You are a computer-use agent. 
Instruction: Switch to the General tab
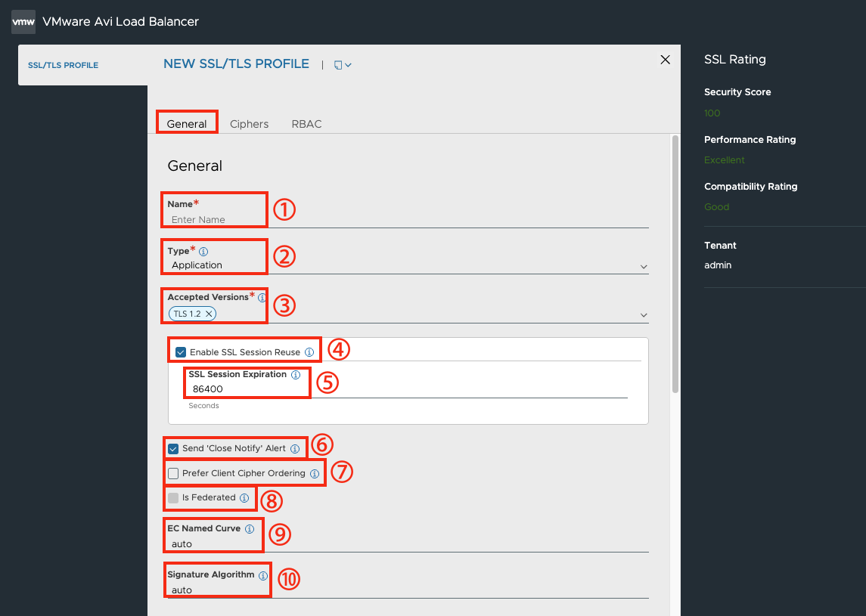point(187,124)
